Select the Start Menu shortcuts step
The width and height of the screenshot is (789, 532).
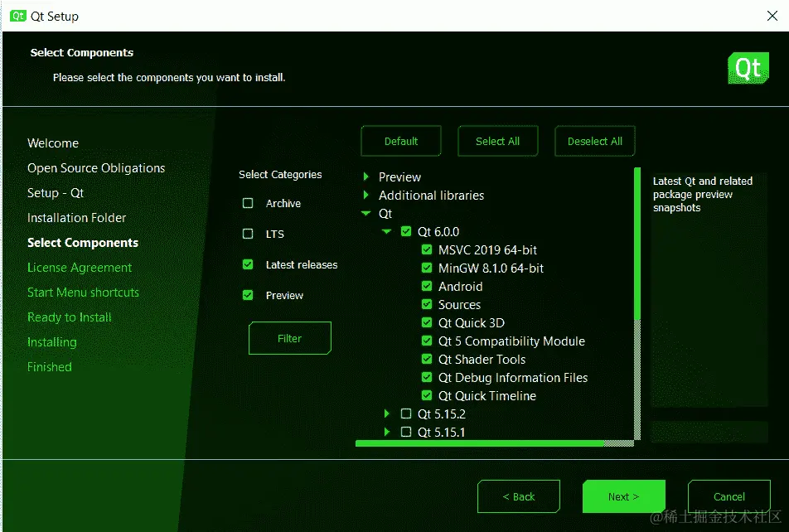point(83,293)
